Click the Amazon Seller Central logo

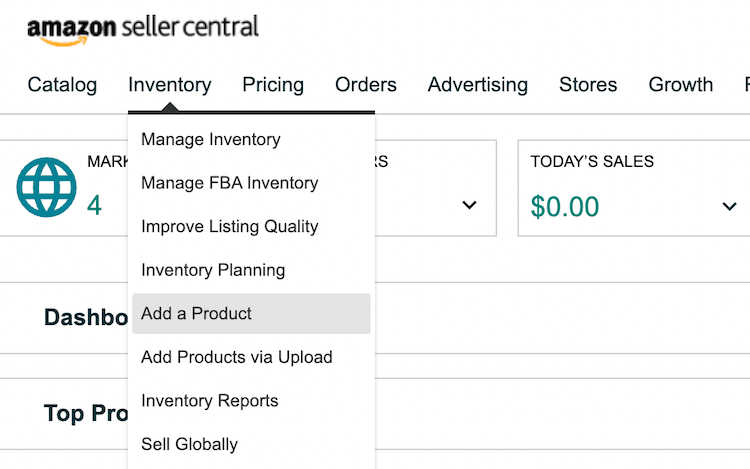point(143,31)
